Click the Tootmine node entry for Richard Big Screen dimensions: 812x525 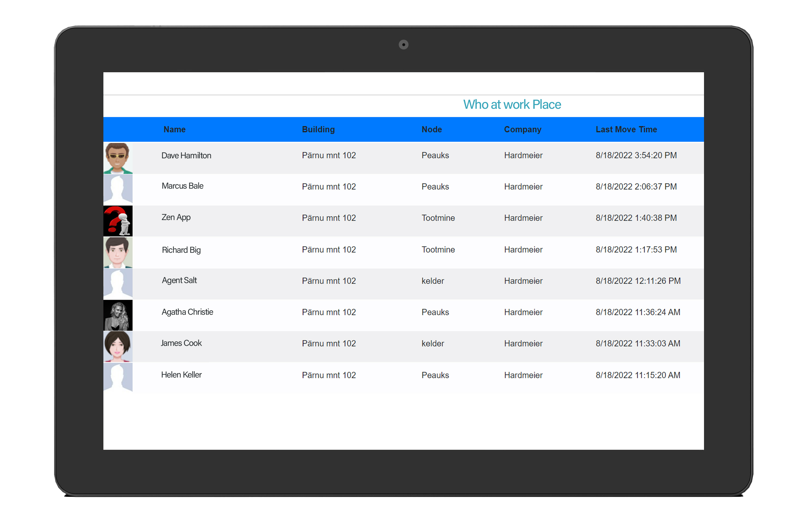point(438,250)
